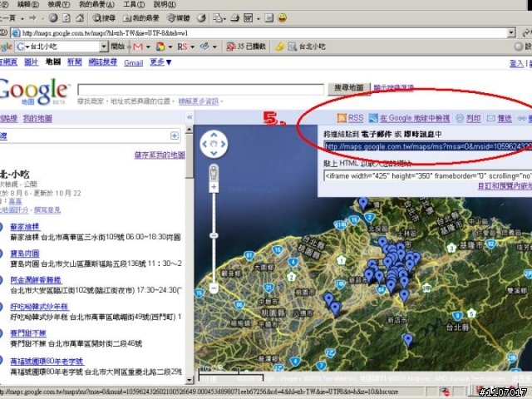Open bookmarks toolbar icon dropdown arrow

(170, 47)
